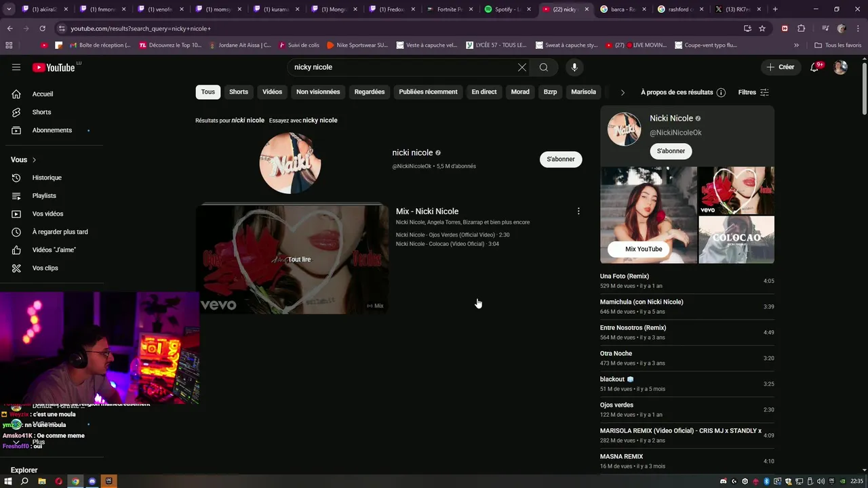Play MASNA REMIX track
868x488 pixels.
pos(687,461)
